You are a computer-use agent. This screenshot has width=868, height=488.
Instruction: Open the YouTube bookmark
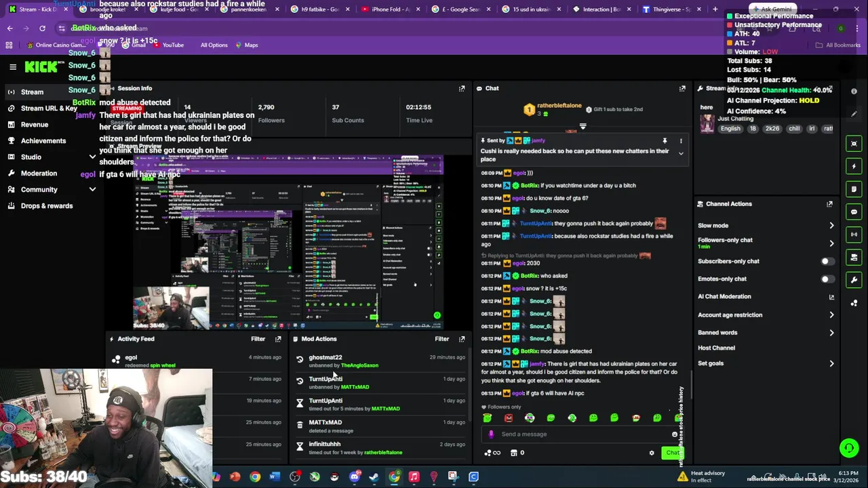pyautogui.click(x=167, y=45)
